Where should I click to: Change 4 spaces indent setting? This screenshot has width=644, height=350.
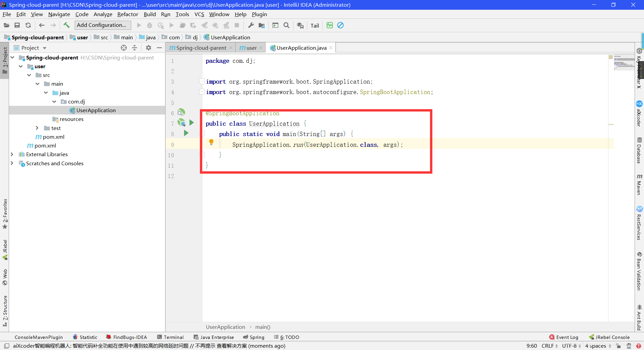(x=598, y=346)
